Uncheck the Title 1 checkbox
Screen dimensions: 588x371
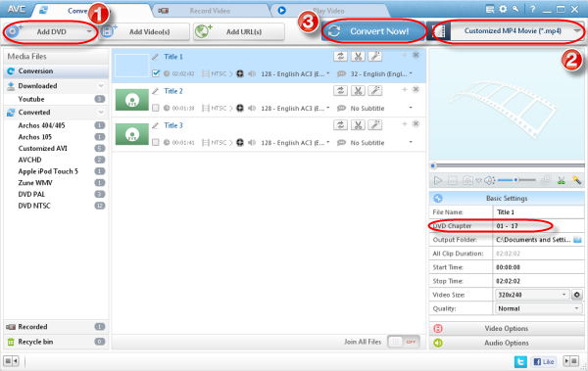coord(156,73)
